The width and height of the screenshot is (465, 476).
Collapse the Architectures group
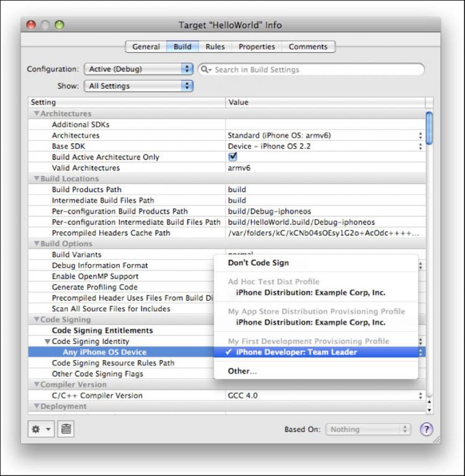(37, 113)
